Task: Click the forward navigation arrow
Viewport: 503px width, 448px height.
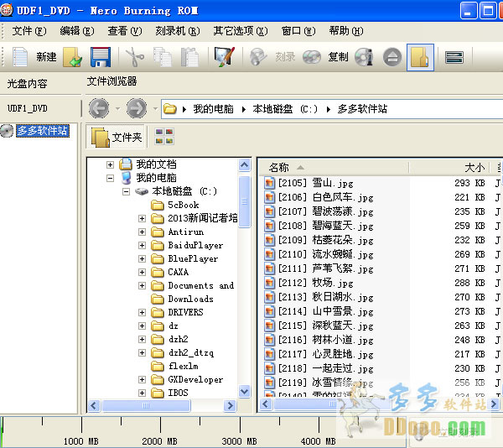Action: 137,108
